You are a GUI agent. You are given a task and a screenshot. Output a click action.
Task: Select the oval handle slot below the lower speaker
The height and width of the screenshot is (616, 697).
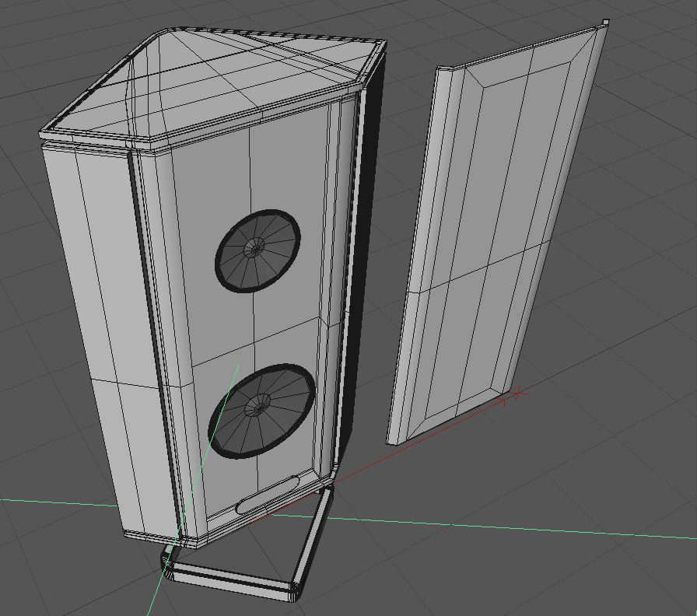click(x=268, y=495)
